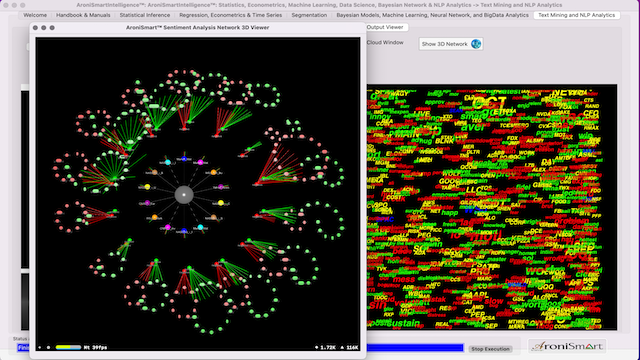Open the Handbook & Manuals tab

point(83,15)
